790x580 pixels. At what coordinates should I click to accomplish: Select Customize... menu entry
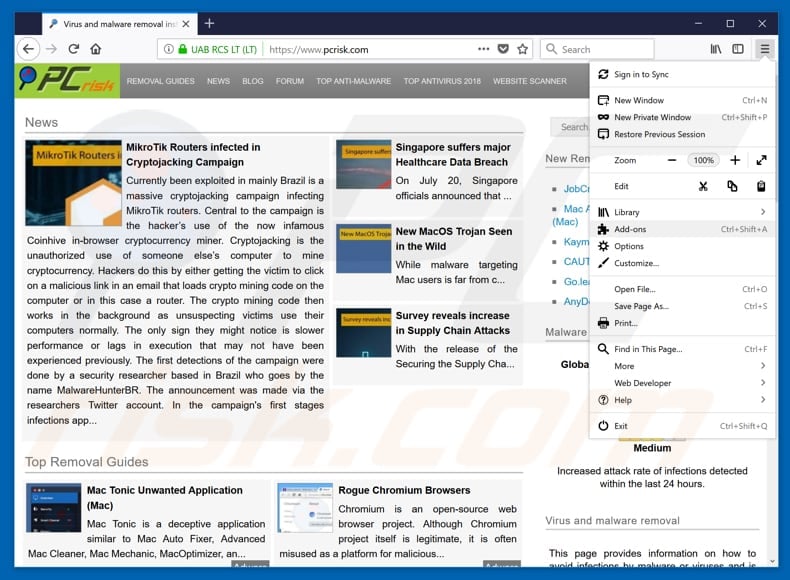point(682,264)
